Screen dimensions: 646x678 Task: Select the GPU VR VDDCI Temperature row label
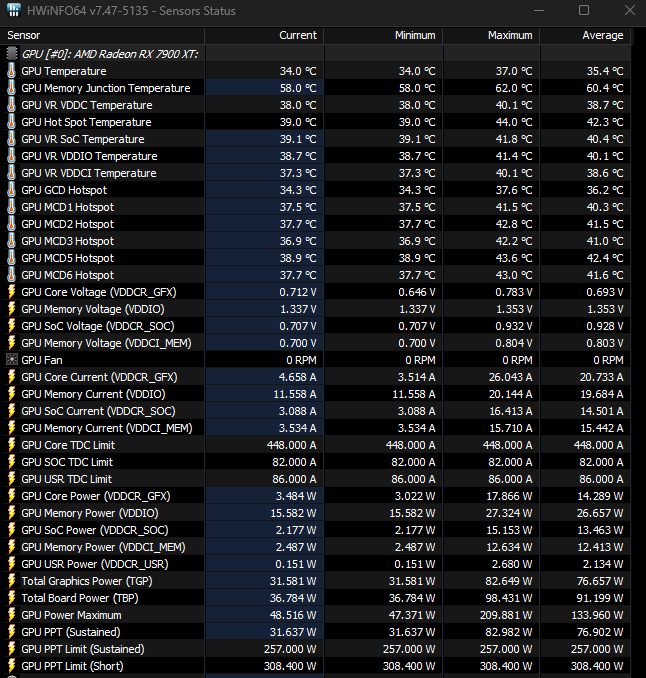tap(89, 173)
